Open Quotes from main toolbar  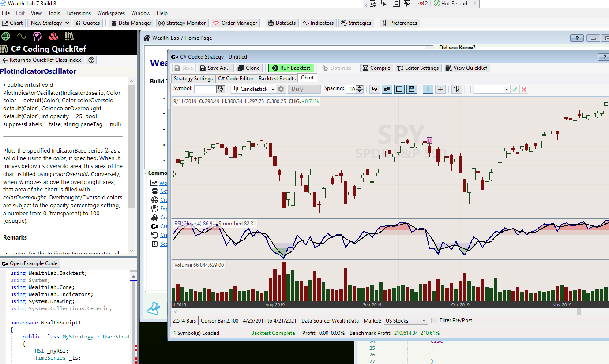coord(87,23)
